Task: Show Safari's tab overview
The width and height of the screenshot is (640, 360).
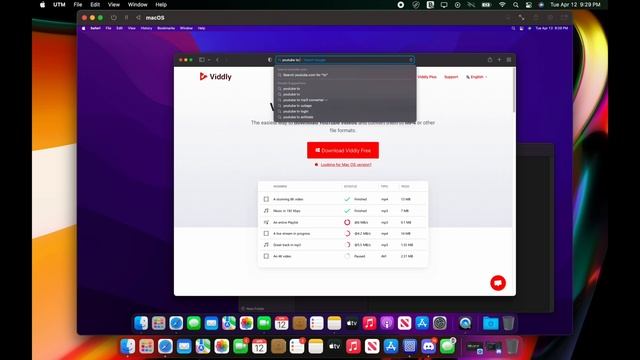Action: click(509, 60)
